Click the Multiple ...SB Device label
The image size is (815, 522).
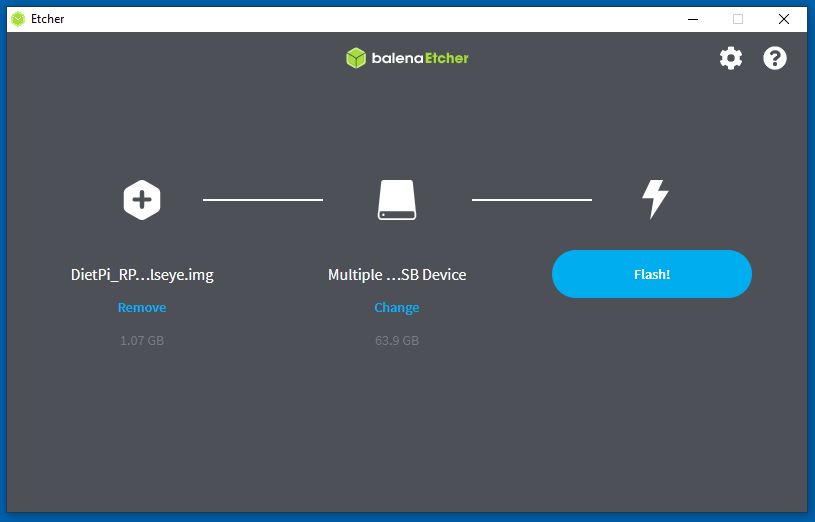point(397,275)
